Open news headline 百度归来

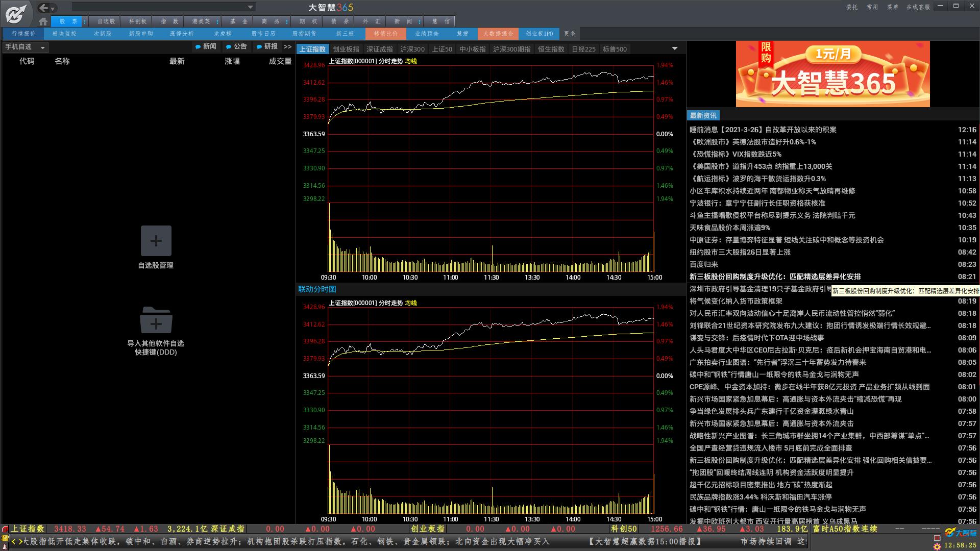tap(703, 264)
